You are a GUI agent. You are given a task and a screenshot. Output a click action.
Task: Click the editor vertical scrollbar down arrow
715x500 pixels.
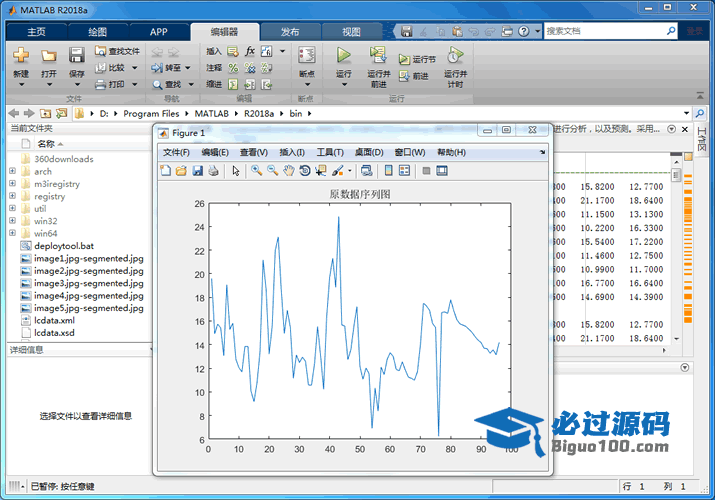pos(676,339)
